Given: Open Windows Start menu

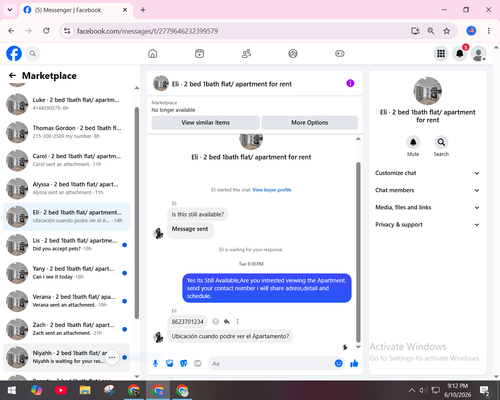Looking at the screenshot, I should click(x=12, y=390).
